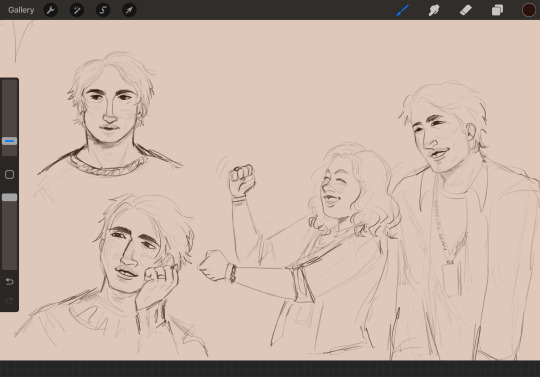Redo the last undone stroke
Viewport: 540px width, 377px height.
tap(9, 301)
